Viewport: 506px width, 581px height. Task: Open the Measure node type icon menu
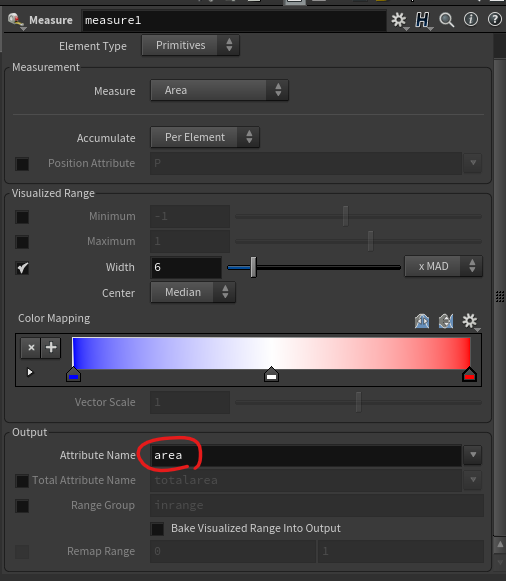[16, 20]
